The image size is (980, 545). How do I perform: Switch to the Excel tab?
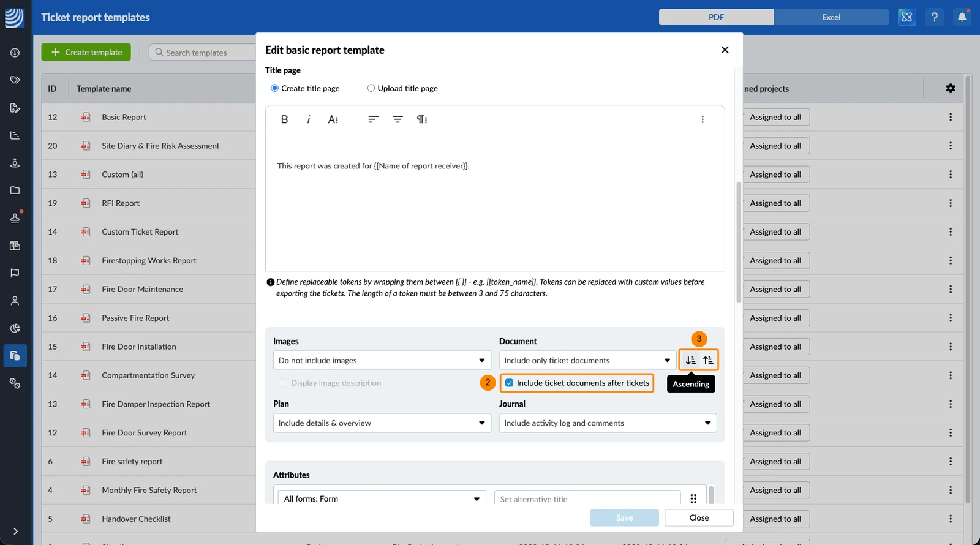831,17
